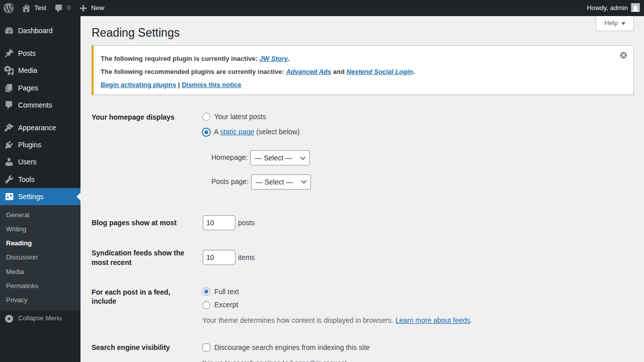Screen dimensions: 644x362
Task: Enable discourage search engines checkbox
Action: point(206,347)
